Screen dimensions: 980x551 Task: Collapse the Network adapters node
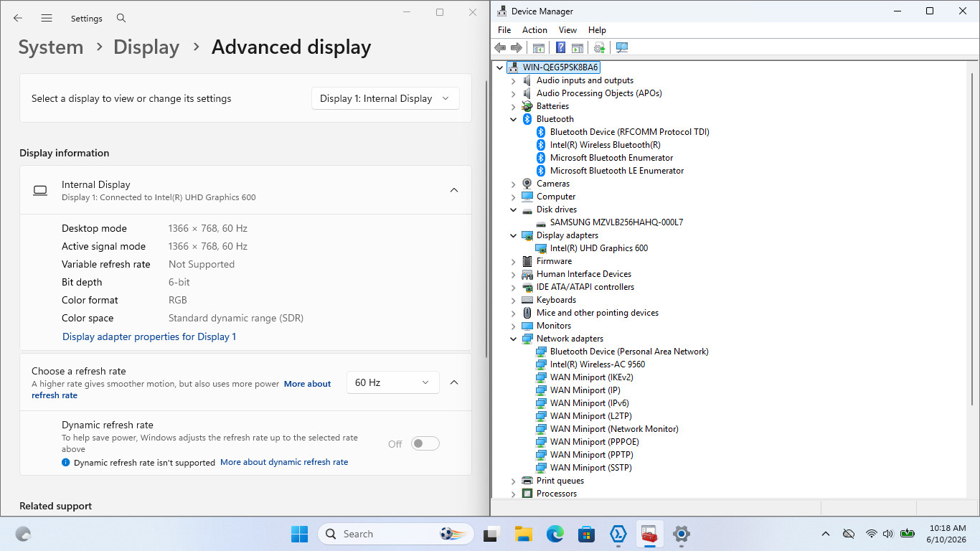tap(513, 339)
